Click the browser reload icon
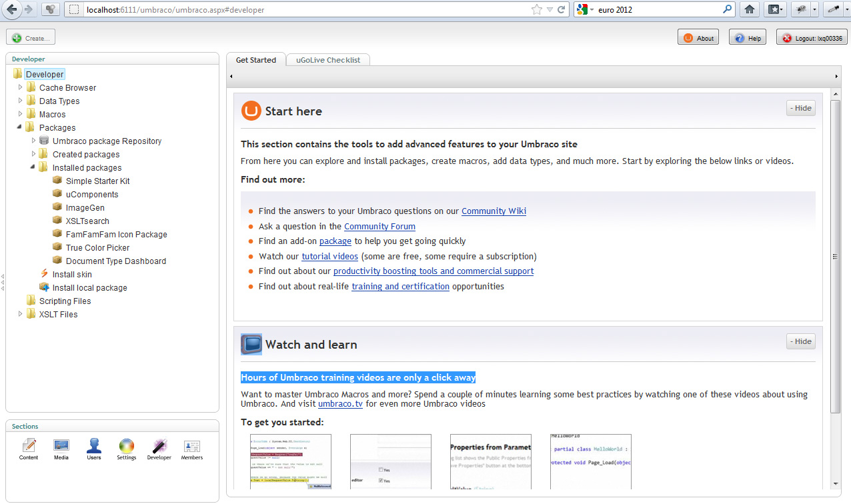The image size is (851, 504). [562, 10]
